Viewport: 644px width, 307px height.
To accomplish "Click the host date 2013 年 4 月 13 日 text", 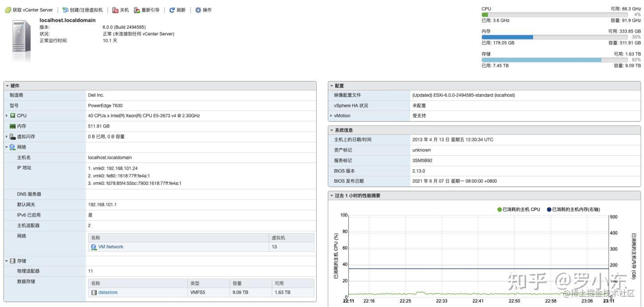I will [453, 140].
